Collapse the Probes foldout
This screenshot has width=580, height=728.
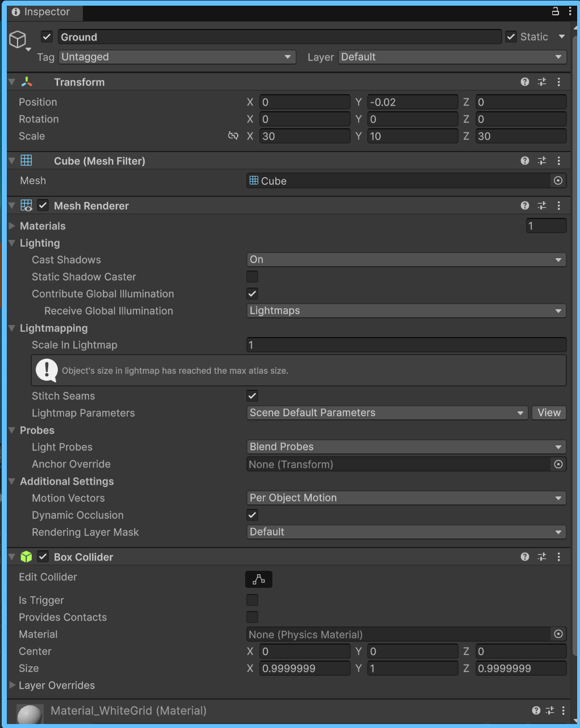[x=12, y=430]
